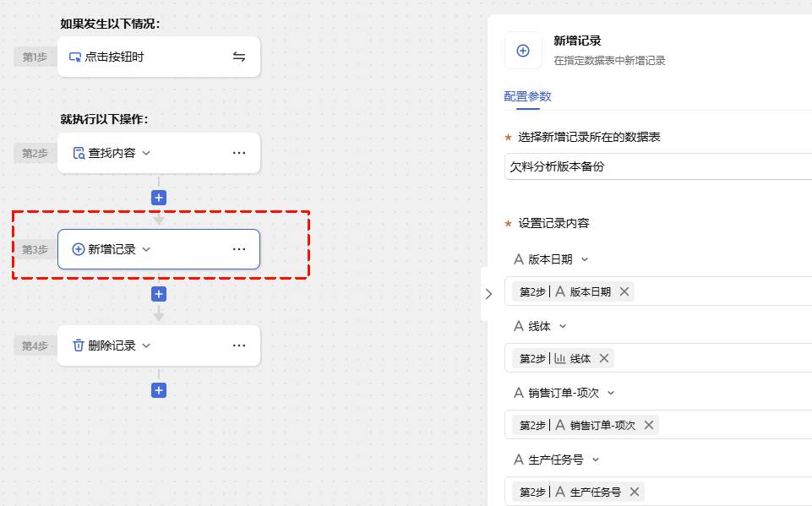The image size is (812, 506).
Task: Open more options for 新增记录 step
Action: click(x=239, y=249)
